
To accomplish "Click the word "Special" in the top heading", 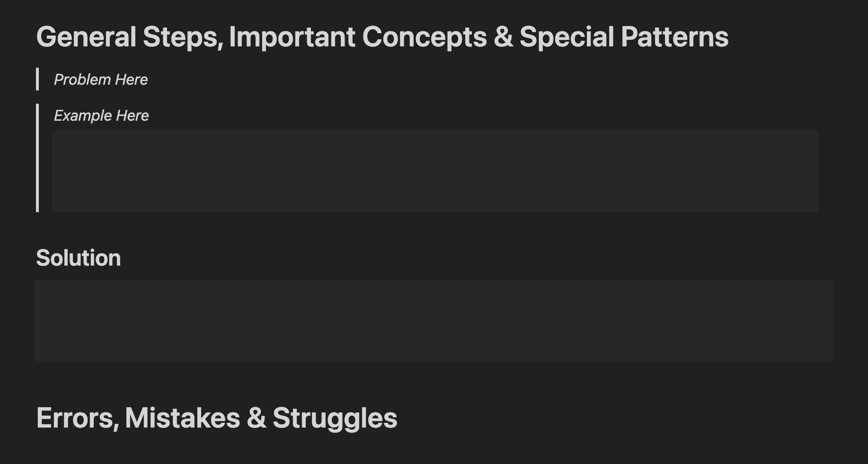I will pos(567,37).
